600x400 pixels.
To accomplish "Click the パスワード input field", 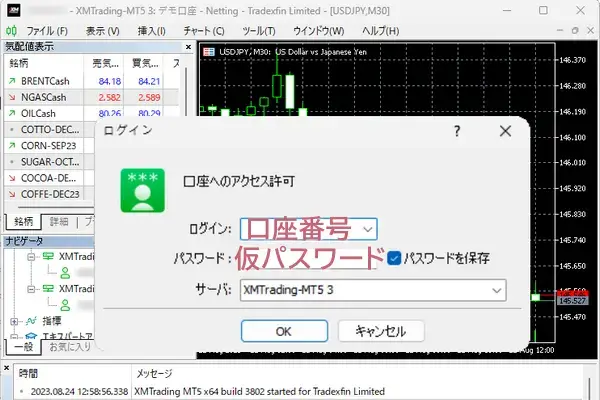I will [x=308, y=258].
